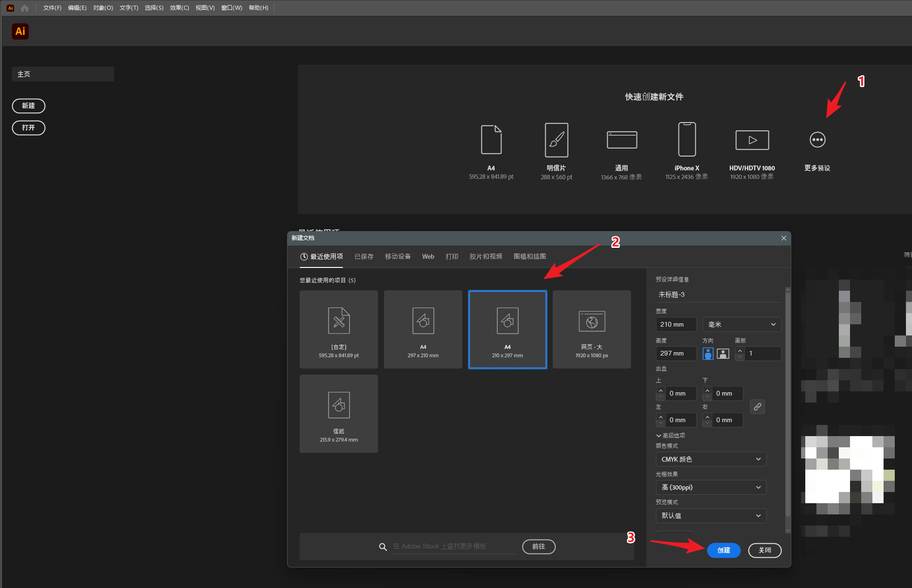This screenshot has height=588, width=912.
Task: Click the home icon in the menu bar
Action: point(25,8)
